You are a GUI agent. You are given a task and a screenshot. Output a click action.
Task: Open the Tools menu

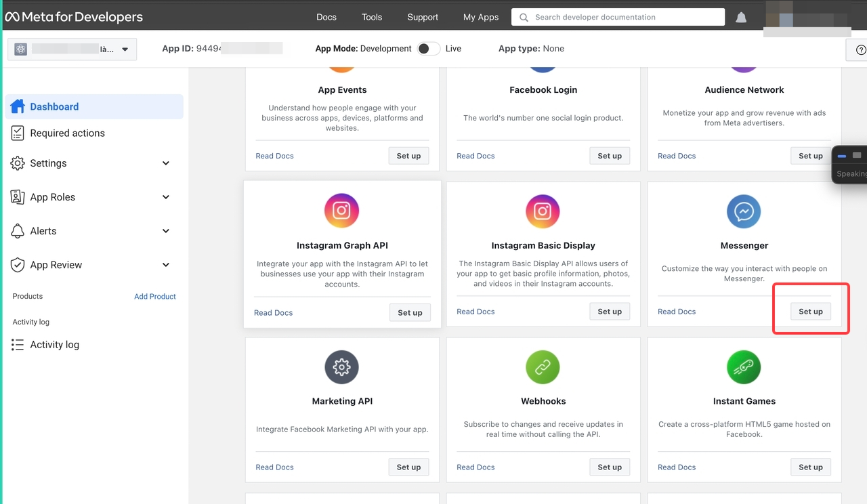[x=372, y=17]
